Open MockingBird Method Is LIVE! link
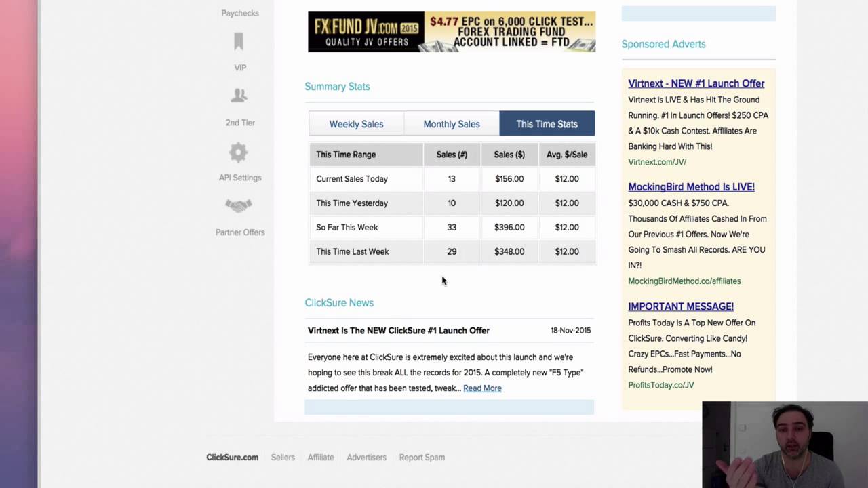868x488 pixels. point(691,187)
